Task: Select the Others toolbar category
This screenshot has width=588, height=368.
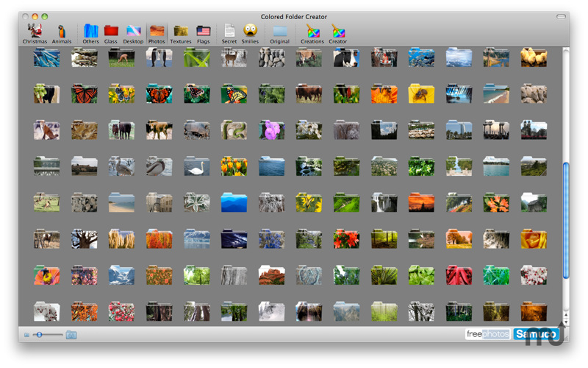Action: 90,34
